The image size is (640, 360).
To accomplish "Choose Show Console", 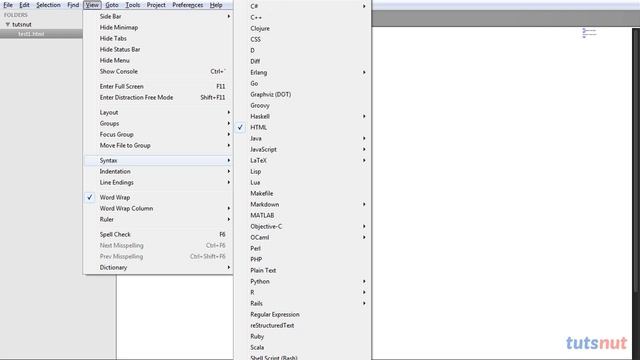I will click(x=158, y=71).
